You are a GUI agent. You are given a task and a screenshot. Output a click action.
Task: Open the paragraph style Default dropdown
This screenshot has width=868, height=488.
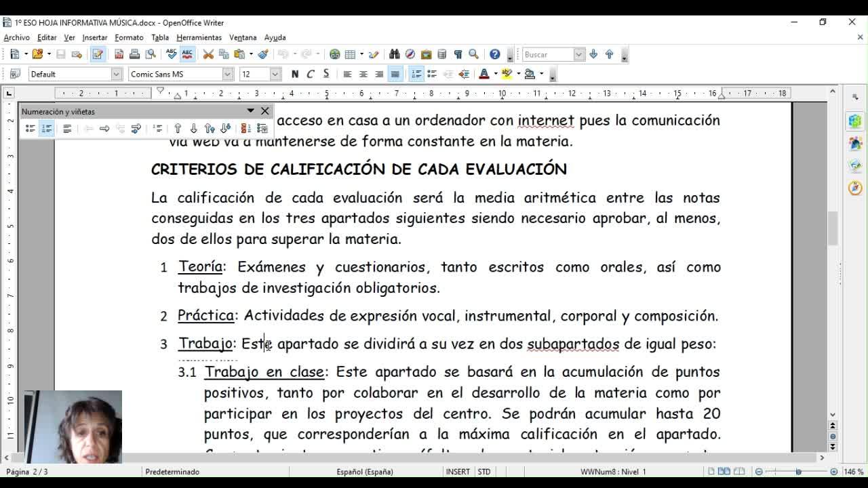tap(116, 74)
